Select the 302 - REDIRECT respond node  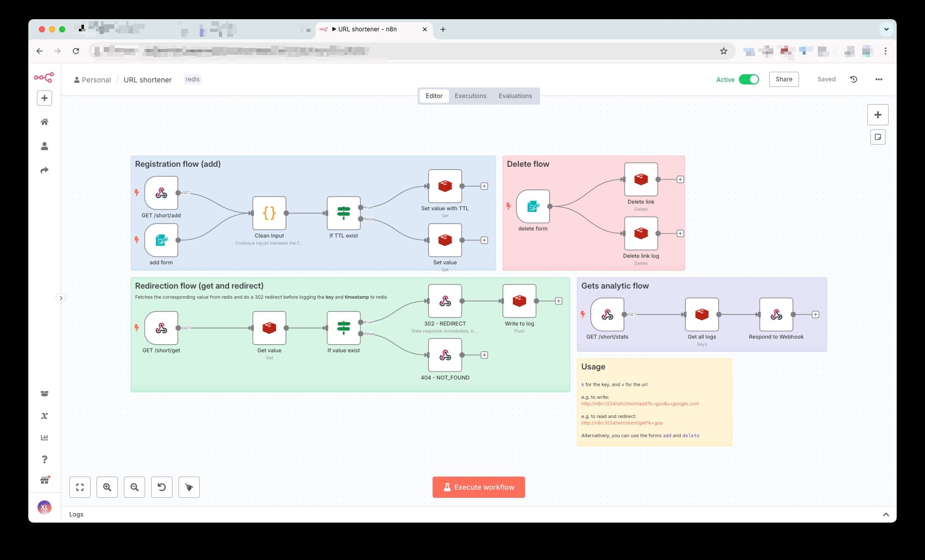coord(445,301)
